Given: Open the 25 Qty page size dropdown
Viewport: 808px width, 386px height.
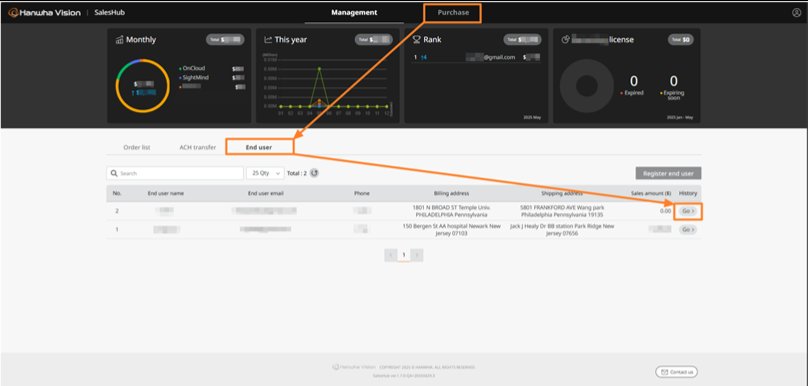Looking at the screenshot, I should [265, 173].
